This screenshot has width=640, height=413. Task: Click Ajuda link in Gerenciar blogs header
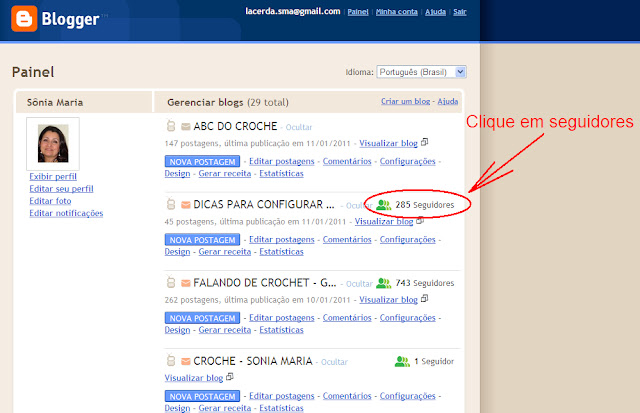tap(448, 101)
